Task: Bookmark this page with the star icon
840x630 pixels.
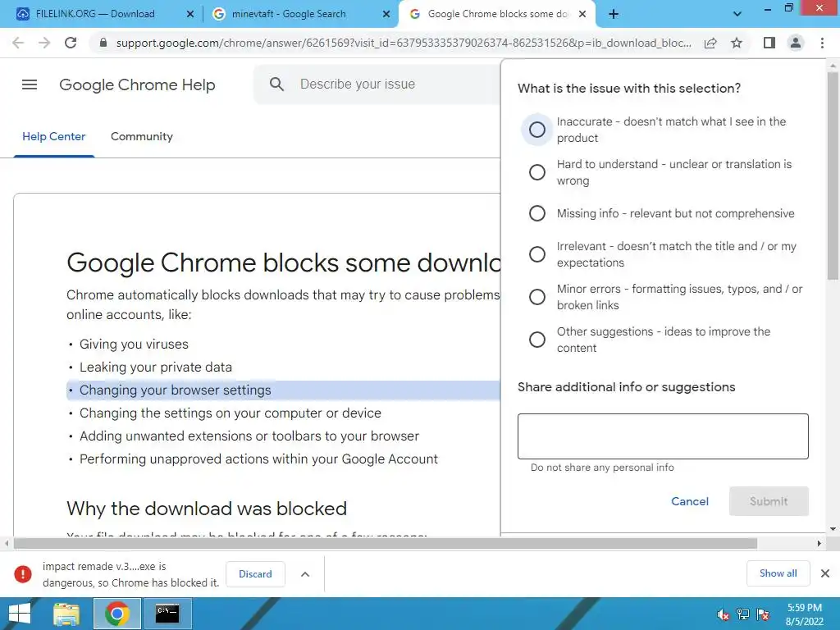Action: (x=737, y=43)
